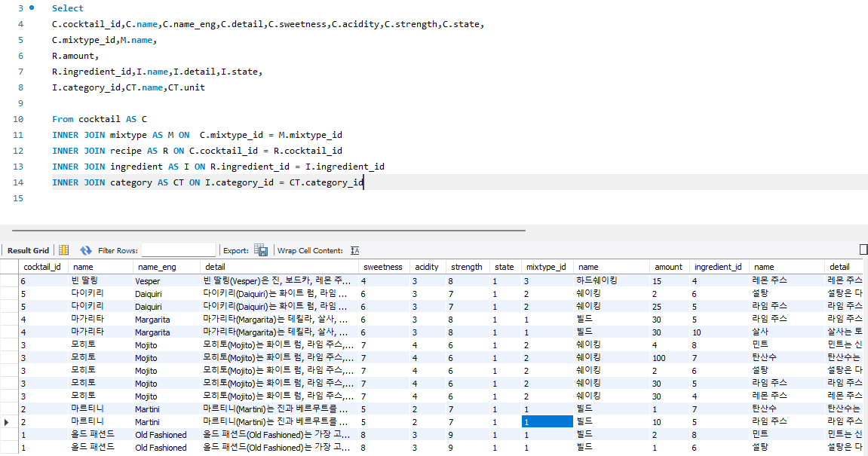The image size is (868, 456).
Task: Select the amount cell showing 25
Action: [x=670, y=307]
